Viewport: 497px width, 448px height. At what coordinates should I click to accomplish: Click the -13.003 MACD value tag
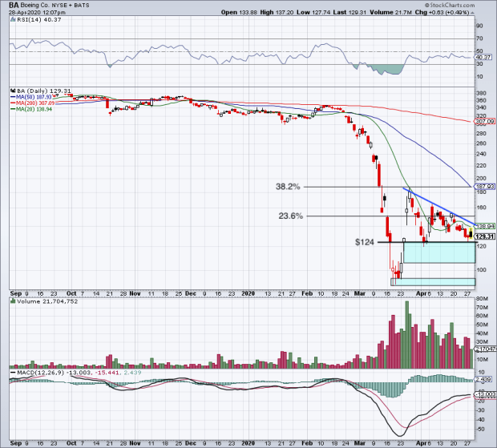coord(485,394)
